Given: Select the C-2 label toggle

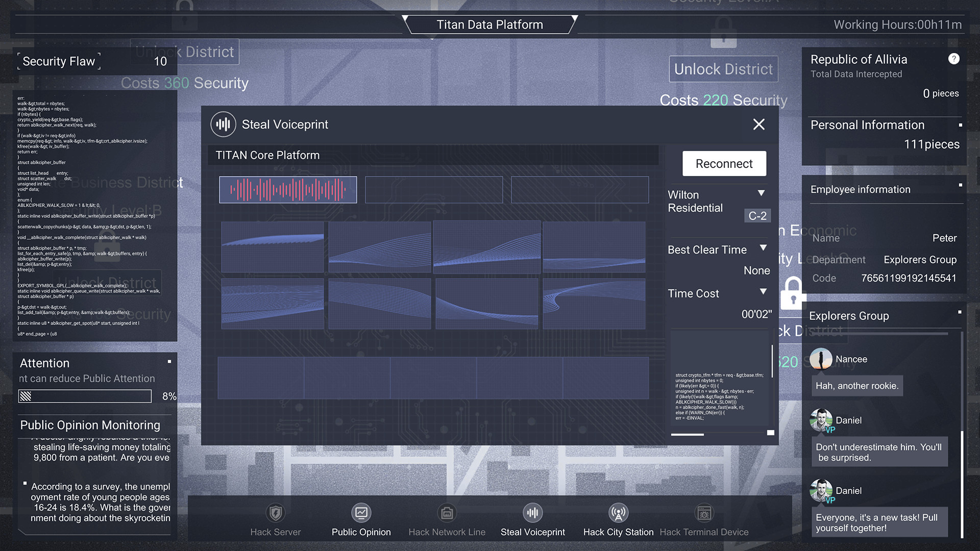Looking at the screenshot, I should pyautogui.click(x=757, y=216).
